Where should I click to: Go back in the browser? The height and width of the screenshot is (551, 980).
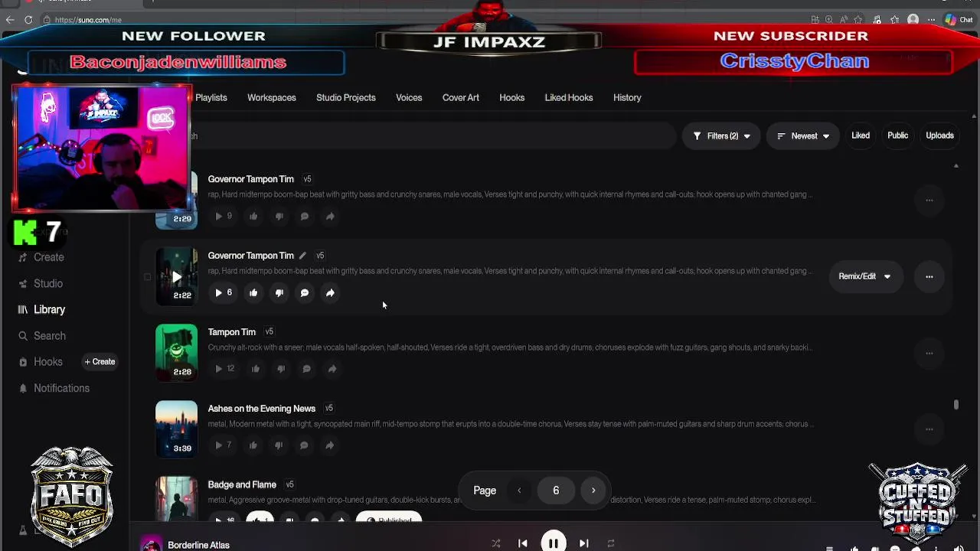9,20
